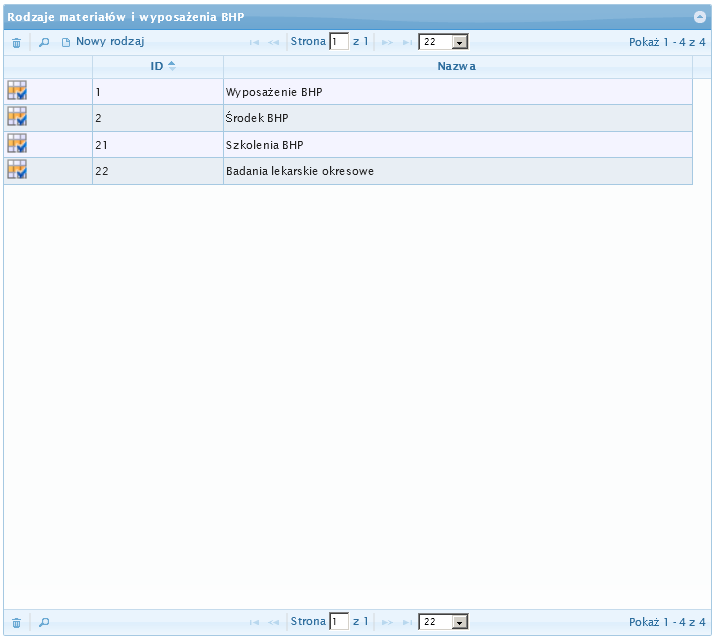Click the trash delete icon in top toolbar

(x=16, y=43)
